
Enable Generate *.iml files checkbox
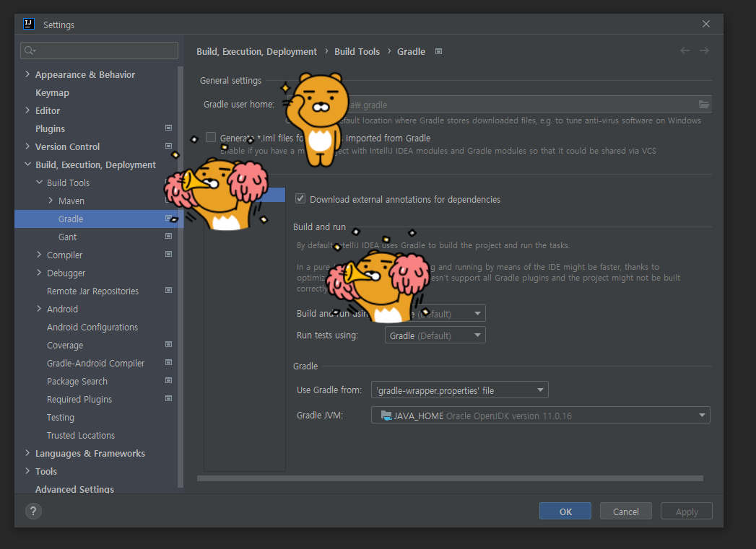pos(211,137)
